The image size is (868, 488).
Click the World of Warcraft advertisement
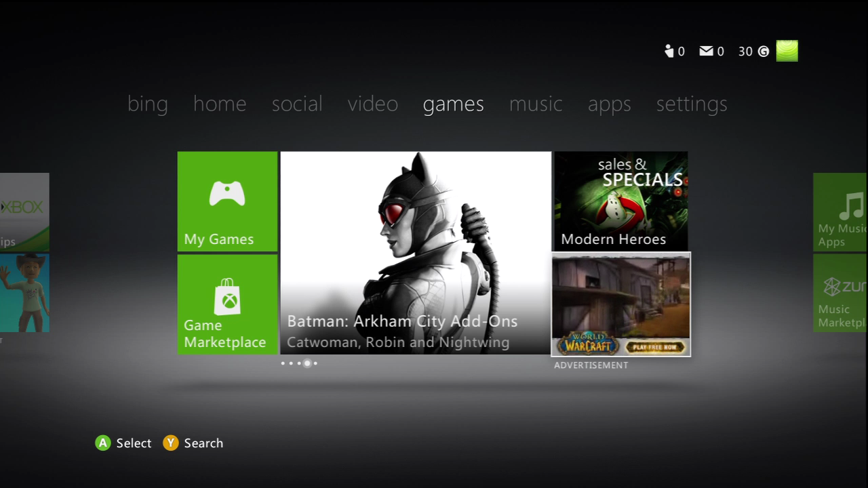pos(620,304)
